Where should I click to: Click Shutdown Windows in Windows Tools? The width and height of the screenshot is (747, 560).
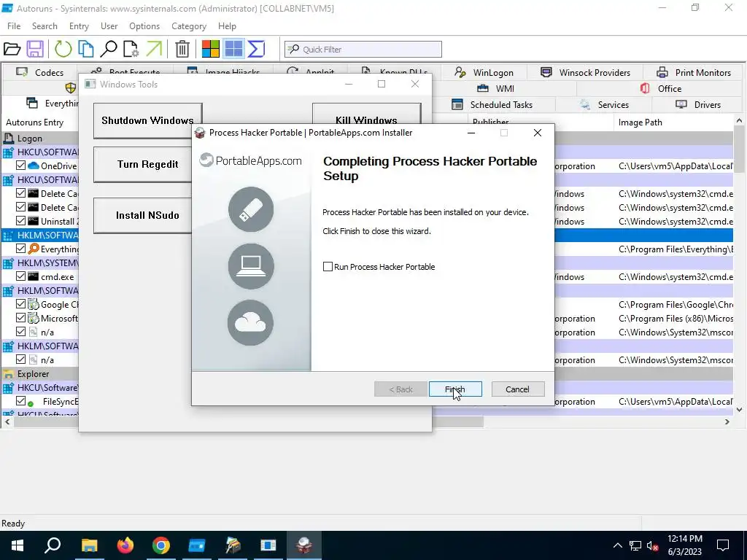point(147,120)
